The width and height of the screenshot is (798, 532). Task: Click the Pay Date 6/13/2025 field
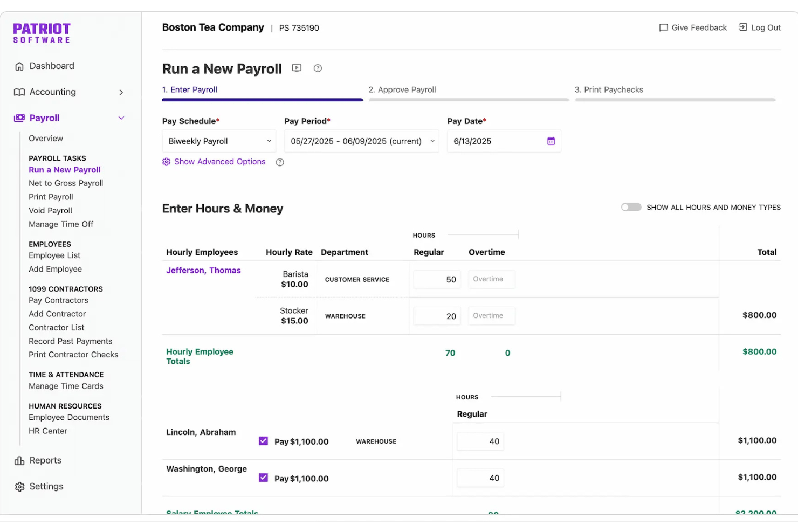pos(504,141)
